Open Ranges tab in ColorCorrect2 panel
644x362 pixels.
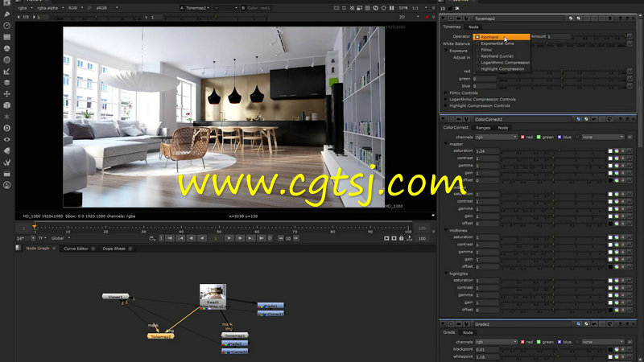click(x=483, y=128)
